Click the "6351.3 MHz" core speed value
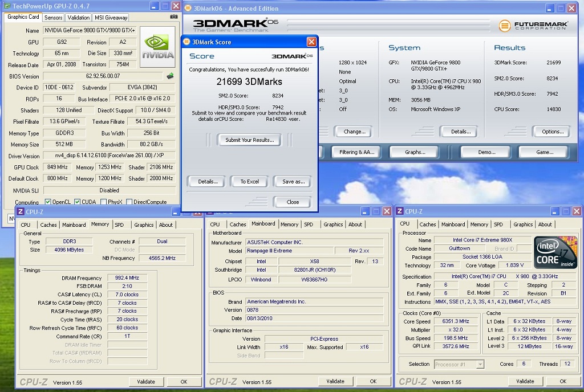 pos(456,321)
